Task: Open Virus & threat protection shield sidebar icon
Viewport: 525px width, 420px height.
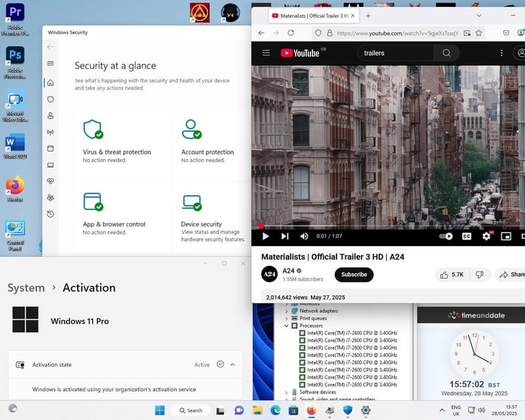Action: point(51,99)
